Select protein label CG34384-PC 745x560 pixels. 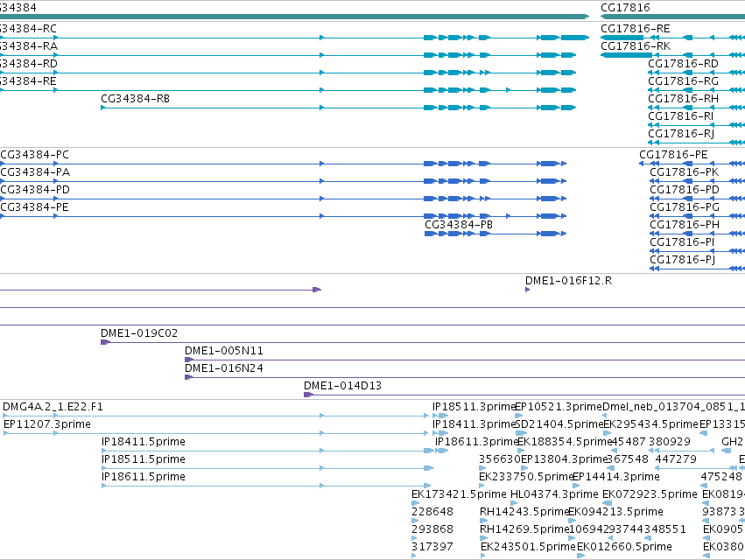point(34,155)
